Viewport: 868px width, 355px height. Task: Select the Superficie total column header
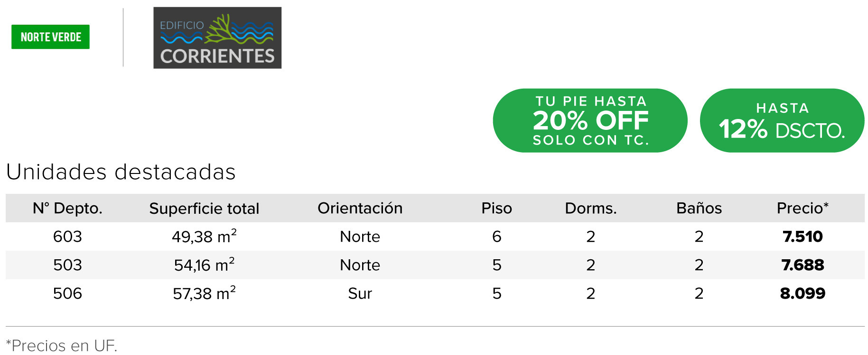[204, 209]
